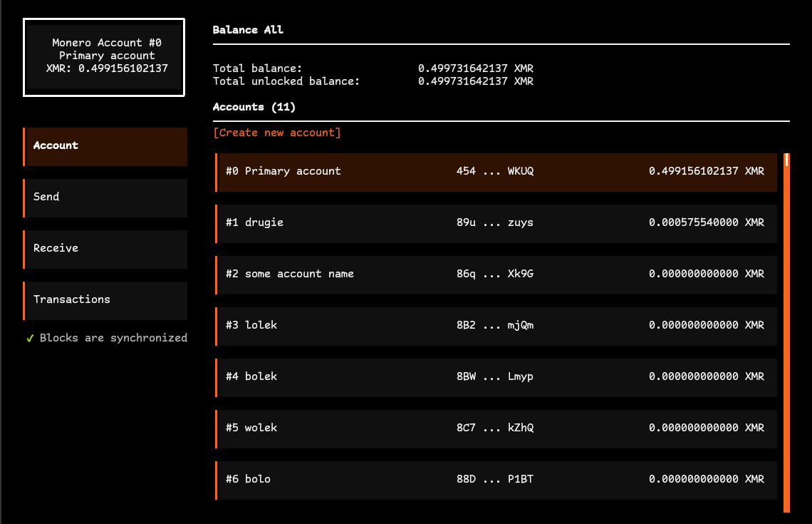Viewport: 812px width, 524px height.
Task: Open the Receive section
Action: click(x=105, y=250)
